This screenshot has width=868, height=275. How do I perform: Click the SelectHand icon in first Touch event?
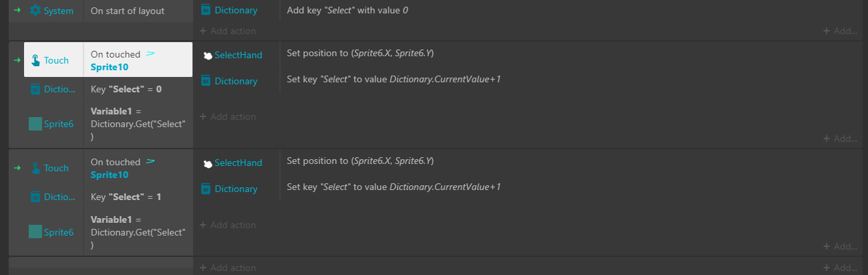[x=208, y=56]
